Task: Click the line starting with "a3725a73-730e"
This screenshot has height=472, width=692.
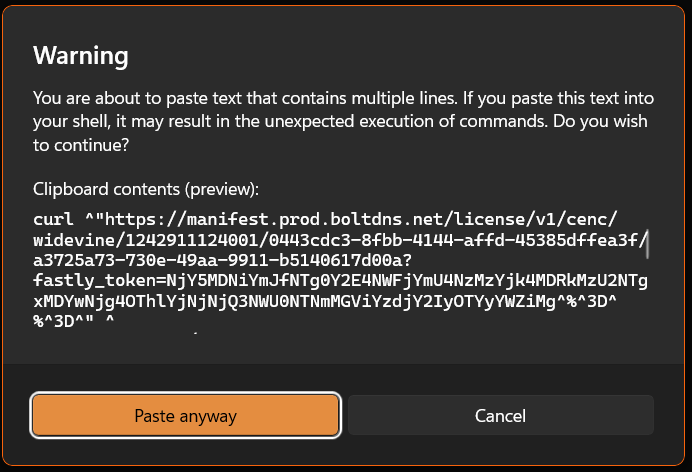Action: [214, 262]
